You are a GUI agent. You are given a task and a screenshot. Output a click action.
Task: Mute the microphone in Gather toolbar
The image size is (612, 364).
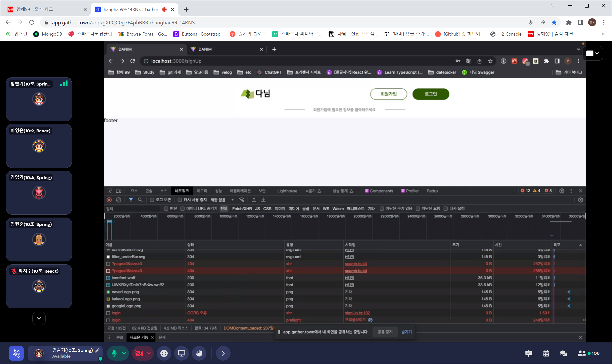tap(114, 353)
